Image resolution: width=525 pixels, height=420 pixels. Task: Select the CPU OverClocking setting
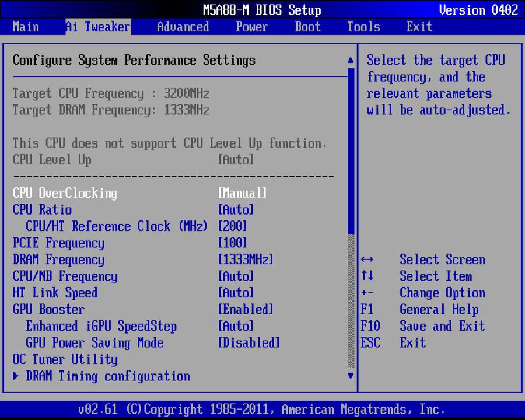pyautogui.click(x=65, y=193)
